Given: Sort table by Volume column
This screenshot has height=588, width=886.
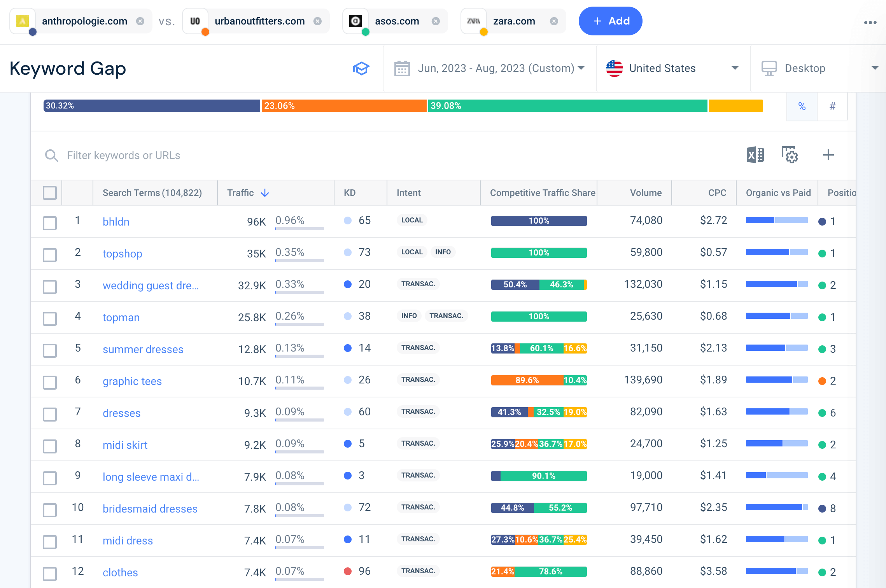Looking at the screenshot, I should tap(646, 193).
